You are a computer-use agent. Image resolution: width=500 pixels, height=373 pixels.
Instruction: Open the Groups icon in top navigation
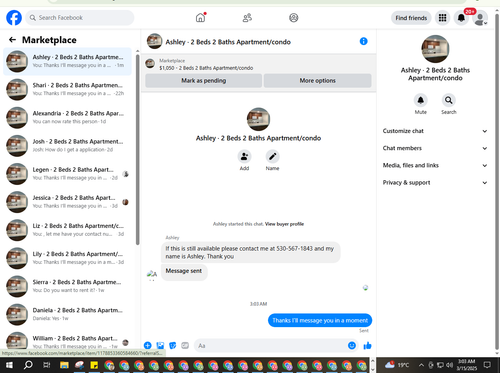(x=293, y=18)
